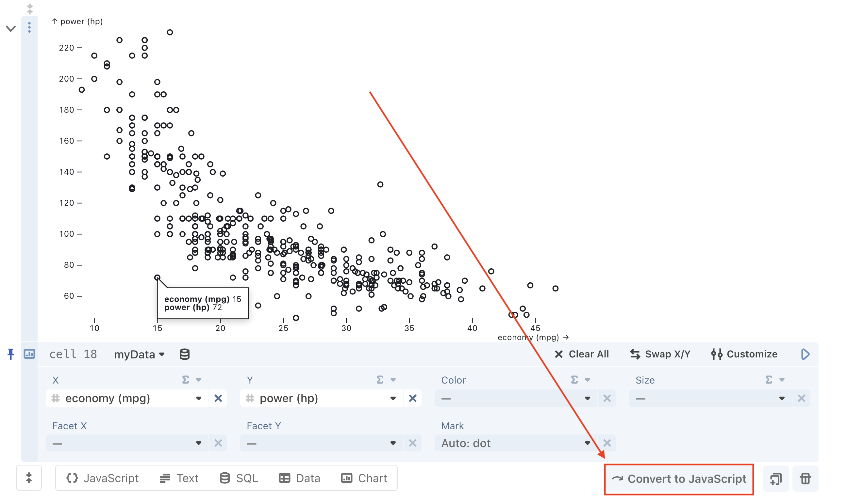Viewport: 847px width, 504px height.
Task: Select Convert to JavaScript
Action: [x=678, y=479]
